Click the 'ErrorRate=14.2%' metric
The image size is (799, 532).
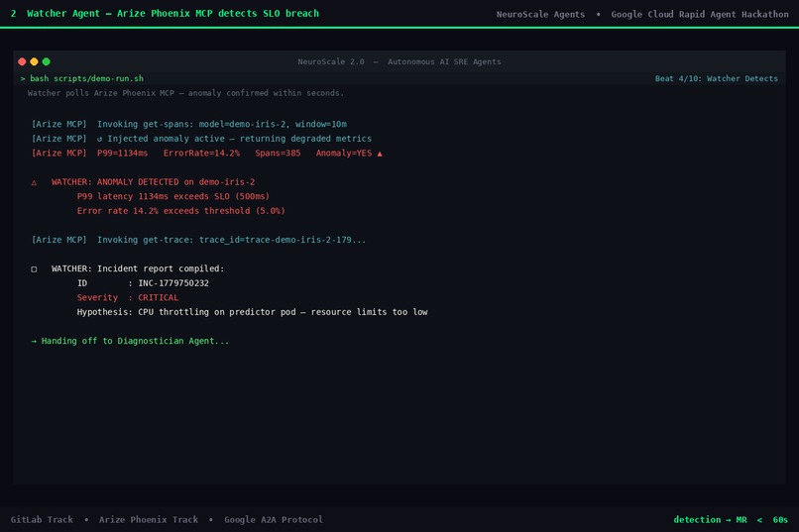[201, 154]
